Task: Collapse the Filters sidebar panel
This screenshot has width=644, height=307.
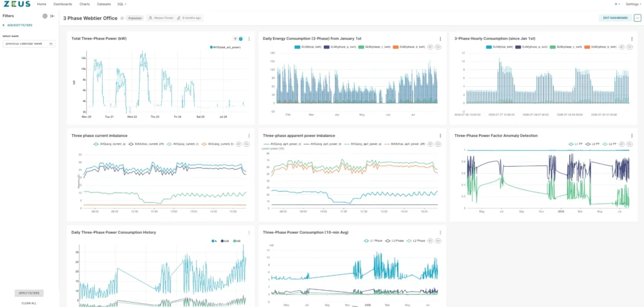Action: [x=53, y=16]
